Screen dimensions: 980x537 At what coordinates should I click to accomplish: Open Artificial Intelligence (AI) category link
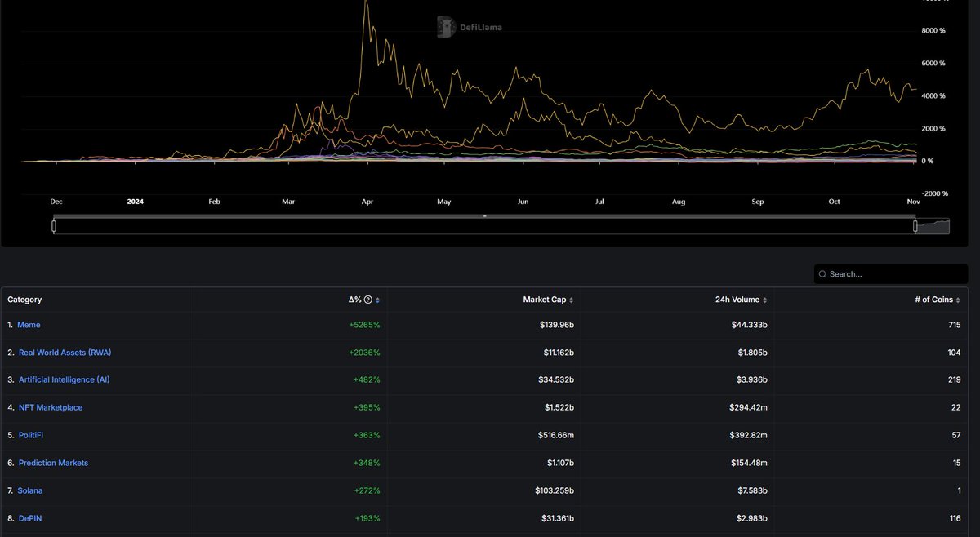tap(64, 380)
